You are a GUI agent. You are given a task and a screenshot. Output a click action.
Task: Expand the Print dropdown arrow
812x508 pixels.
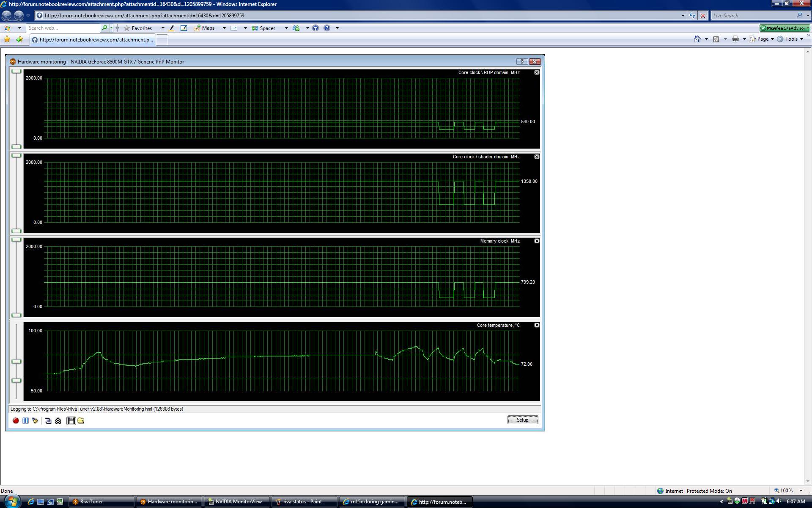pyautogui.click(x=744, y=39)
